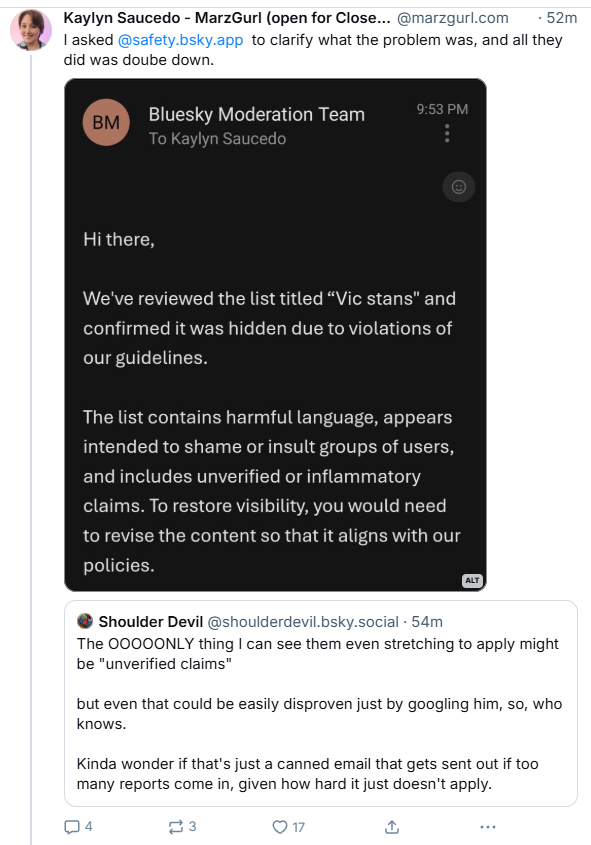Image resolution: width=591 pixels, height=845 pixels.
Task: Open the Bluesky Moderation Team email image
Action: click(x=275, y=335)
